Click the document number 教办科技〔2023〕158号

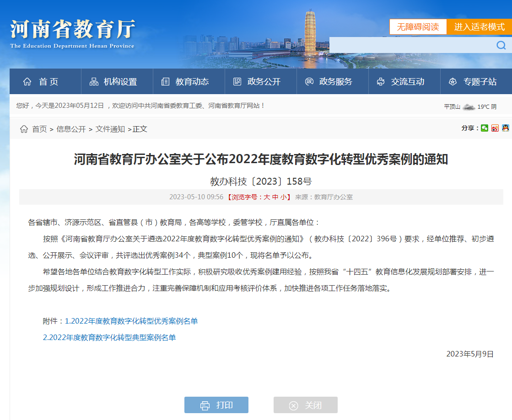pos(261,181)
